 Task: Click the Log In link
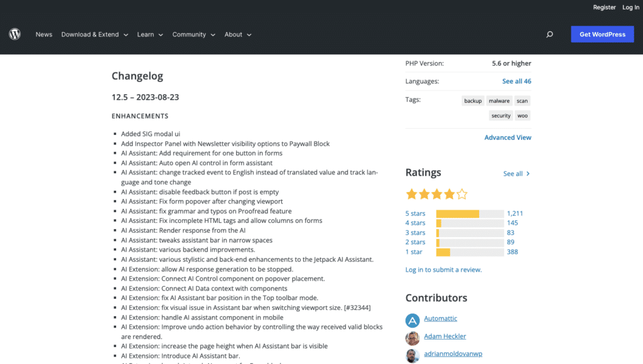[x=630, y=8]
